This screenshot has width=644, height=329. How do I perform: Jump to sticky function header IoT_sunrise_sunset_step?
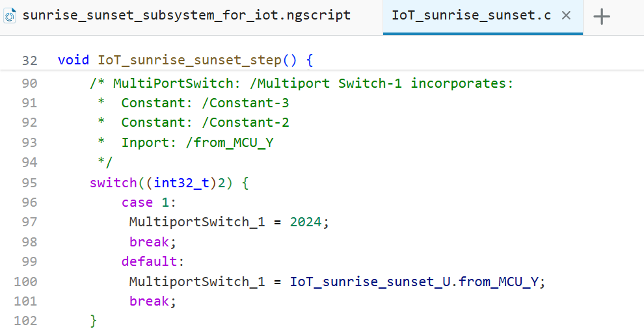click(189, 60)
